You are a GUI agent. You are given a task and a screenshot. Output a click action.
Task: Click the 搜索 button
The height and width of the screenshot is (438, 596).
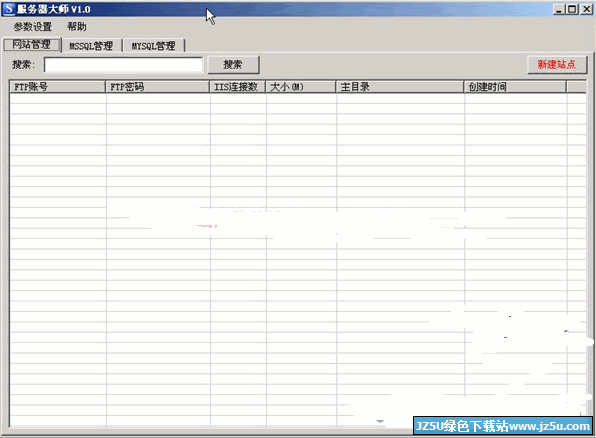point(233,65)
